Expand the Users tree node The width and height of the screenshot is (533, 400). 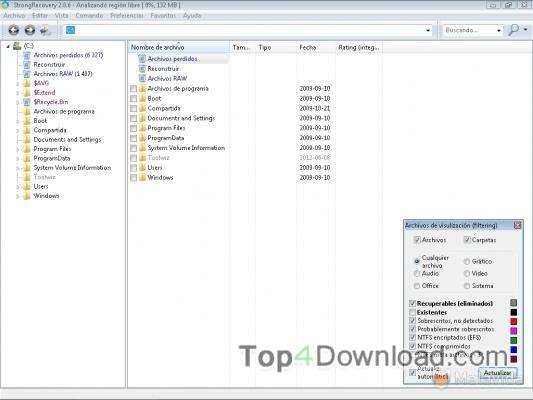point(17,187)
